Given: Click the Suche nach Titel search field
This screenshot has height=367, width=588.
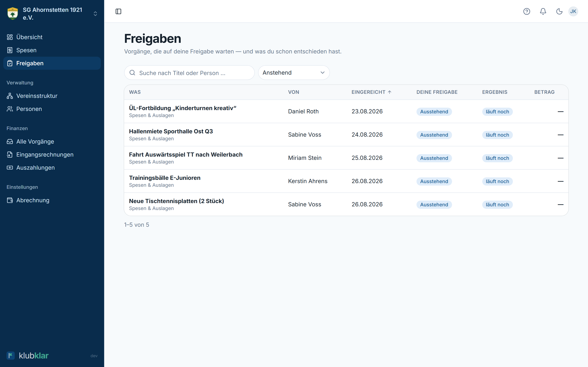Looking at the screenshot, I should (x=189, y=73).
